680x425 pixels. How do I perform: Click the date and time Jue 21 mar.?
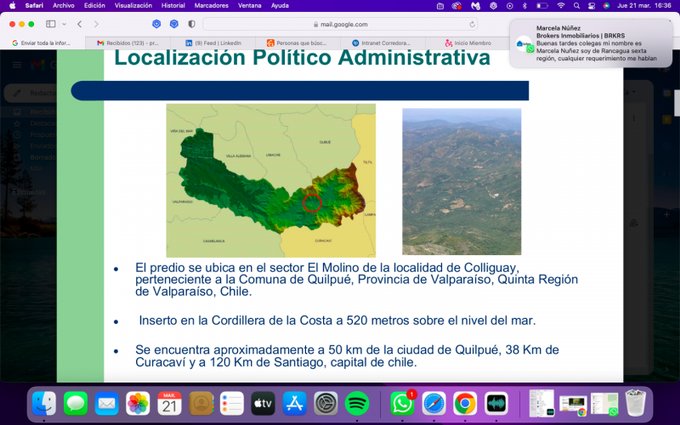[x=644, y=6]
